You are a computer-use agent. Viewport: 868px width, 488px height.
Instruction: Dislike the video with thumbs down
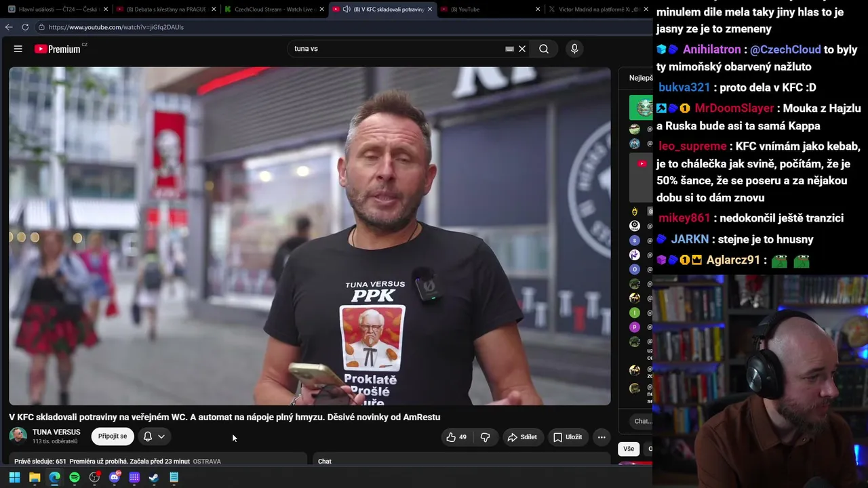click(x=485, y=437)
